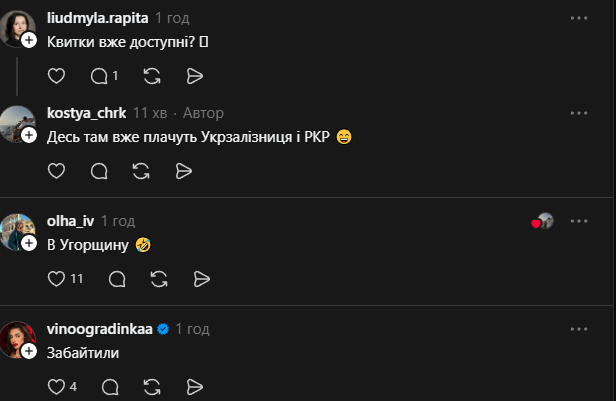Like vinoogradinkaa's comment 'Забайтили'
The width and height of the screenshot is (616, 401).
pyautogui.click(x=57, y=387)
